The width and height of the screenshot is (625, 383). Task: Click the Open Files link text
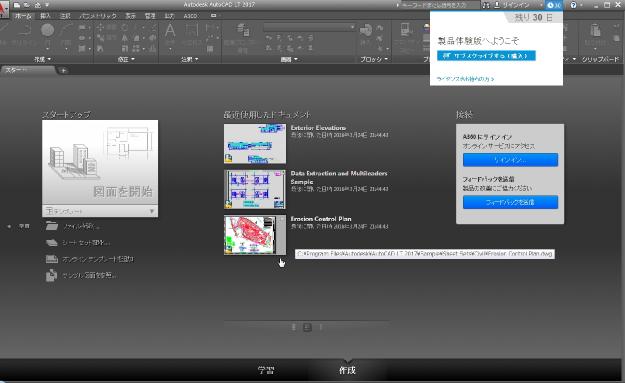81,226
